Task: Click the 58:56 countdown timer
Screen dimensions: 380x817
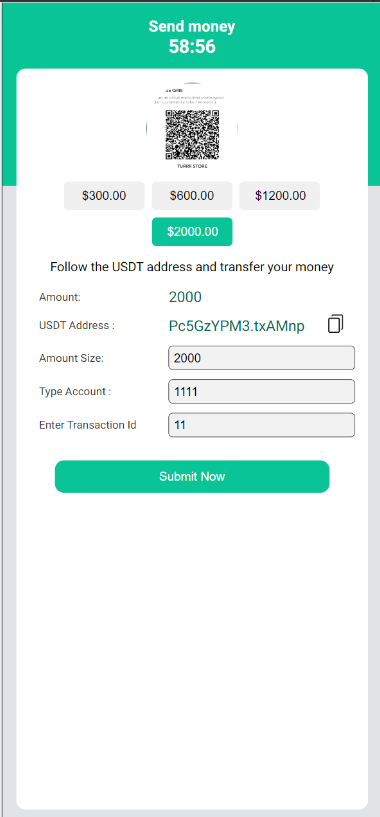Action: (x=192, y=47)
